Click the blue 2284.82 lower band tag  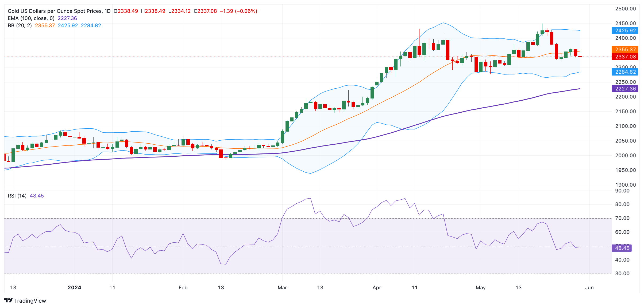coord(625,72)
